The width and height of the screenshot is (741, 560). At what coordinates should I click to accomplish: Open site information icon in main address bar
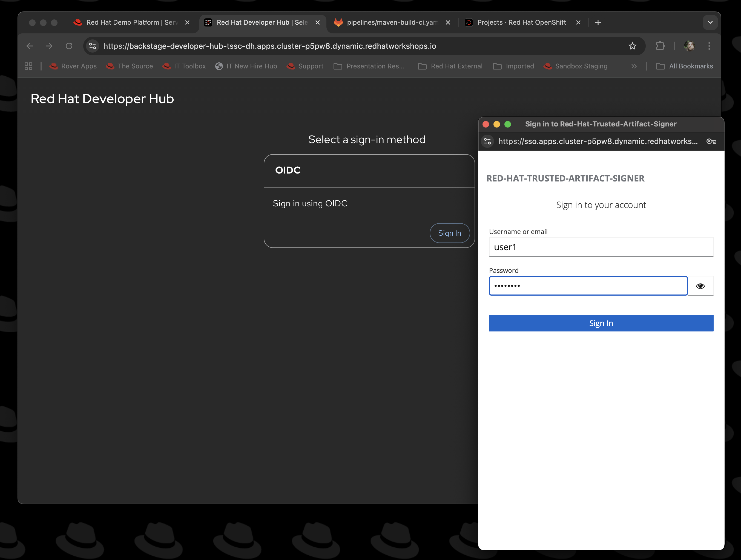pos(93,46)
